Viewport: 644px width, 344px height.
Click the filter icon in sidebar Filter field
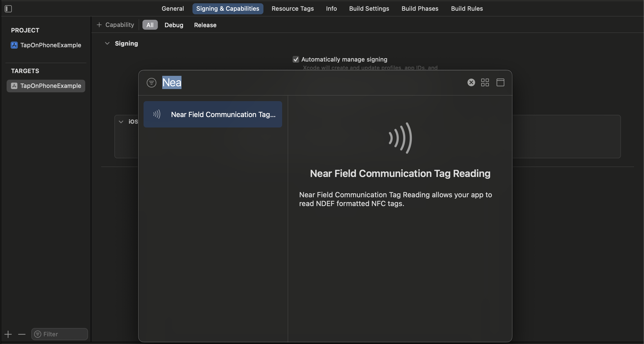38,334
